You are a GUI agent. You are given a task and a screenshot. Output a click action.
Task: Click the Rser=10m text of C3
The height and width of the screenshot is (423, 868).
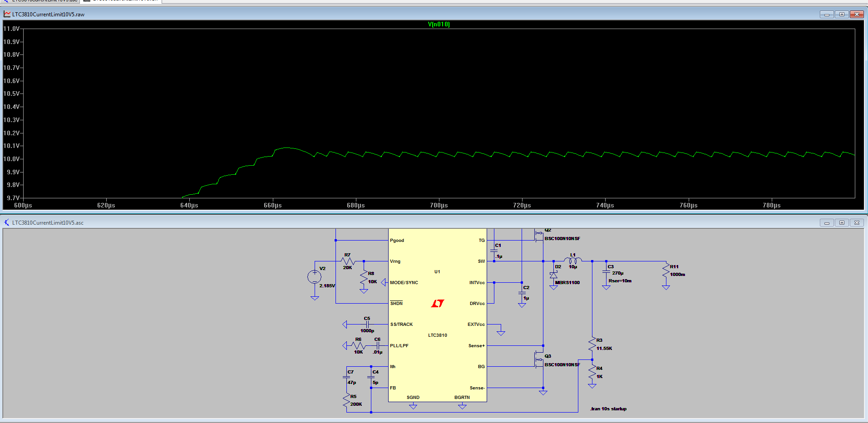pyautogui.click(x=620, y=281)
